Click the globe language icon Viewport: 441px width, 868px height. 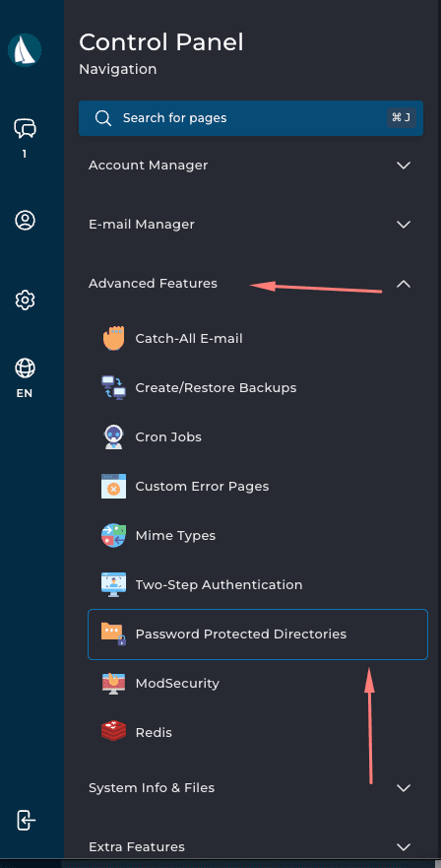pos(25,367)
